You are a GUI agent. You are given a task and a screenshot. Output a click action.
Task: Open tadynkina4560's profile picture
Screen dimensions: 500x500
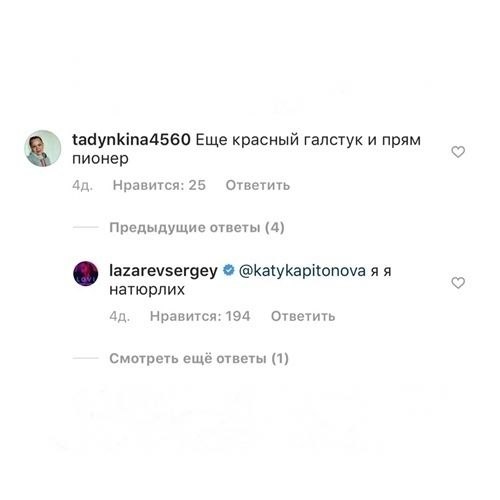(43, 148)
